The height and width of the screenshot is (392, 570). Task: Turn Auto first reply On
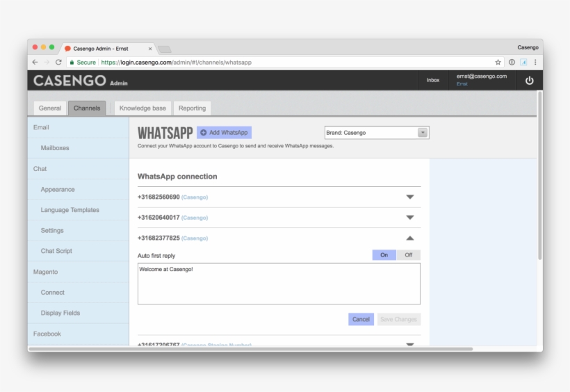point(384,255)
